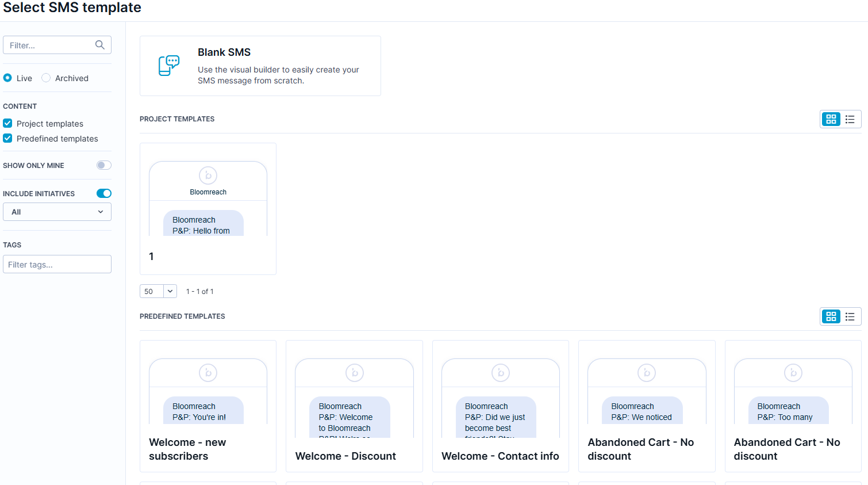
Task: Click the Bloomreach logo on the Welcome - Discount card
Action: 355,373
